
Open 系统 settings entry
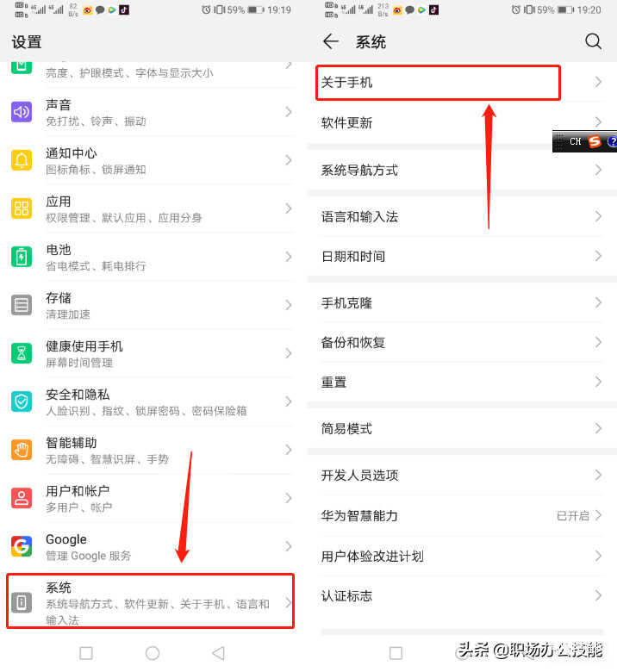click(x=151, y=601)
